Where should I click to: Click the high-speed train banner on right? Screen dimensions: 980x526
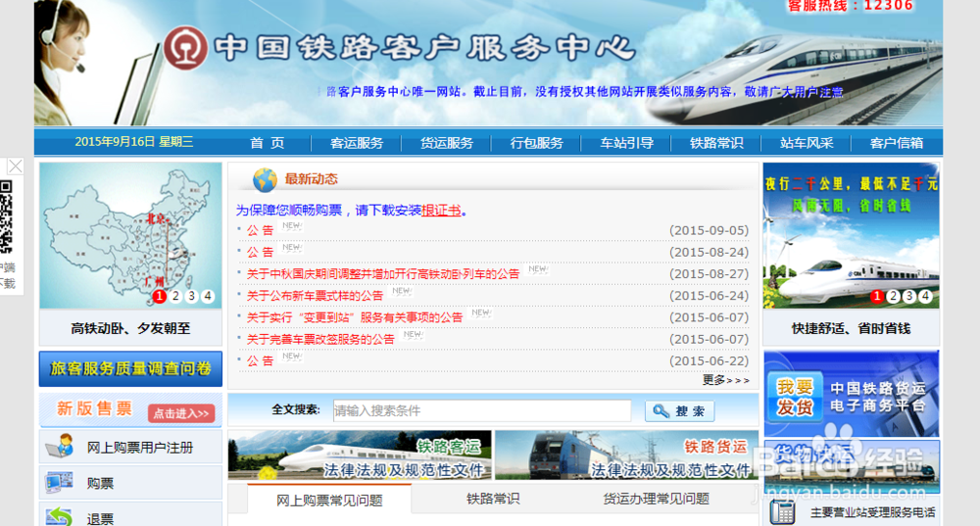coord(852,235)
